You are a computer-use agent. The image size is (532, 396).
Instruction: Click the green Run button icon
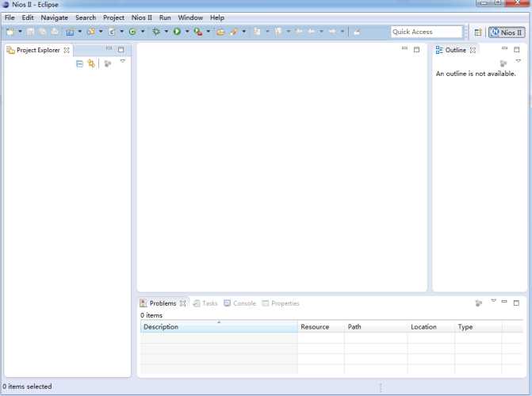pyautogui.click(x=177, y=32)
